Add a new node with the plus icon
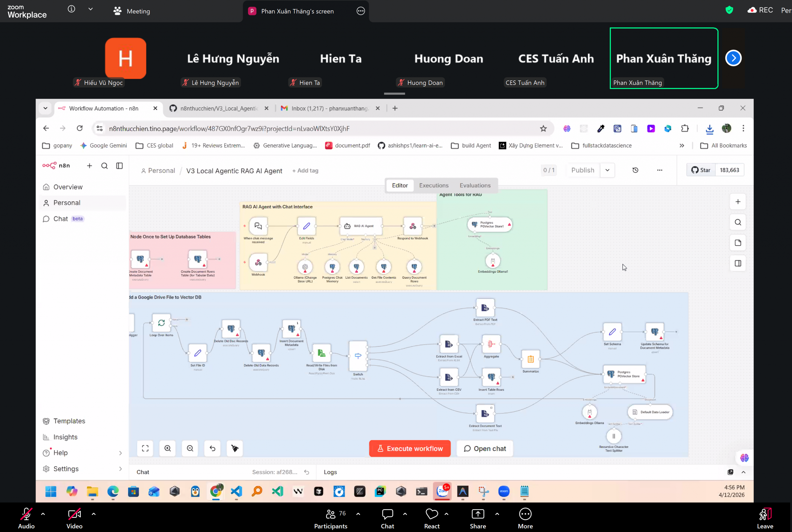The image size is (792, 532). click(x=738, y=202)
